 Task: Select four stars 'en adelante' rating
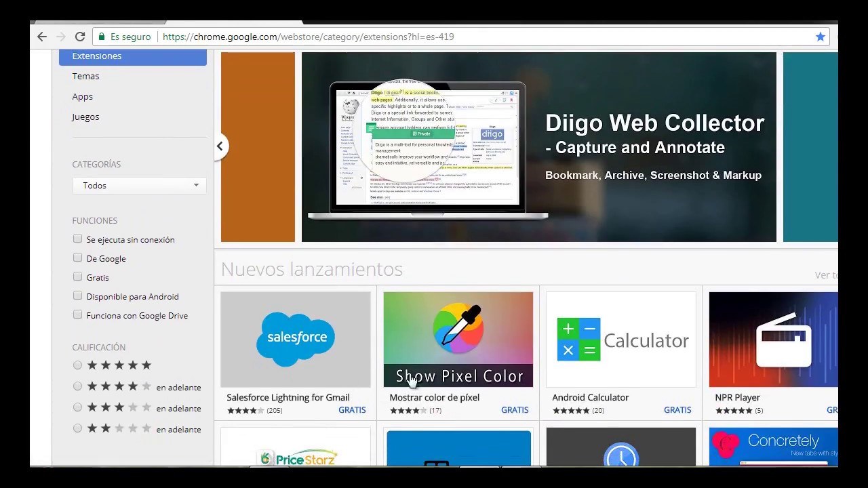pyautogui.click(x=77, y=386)
